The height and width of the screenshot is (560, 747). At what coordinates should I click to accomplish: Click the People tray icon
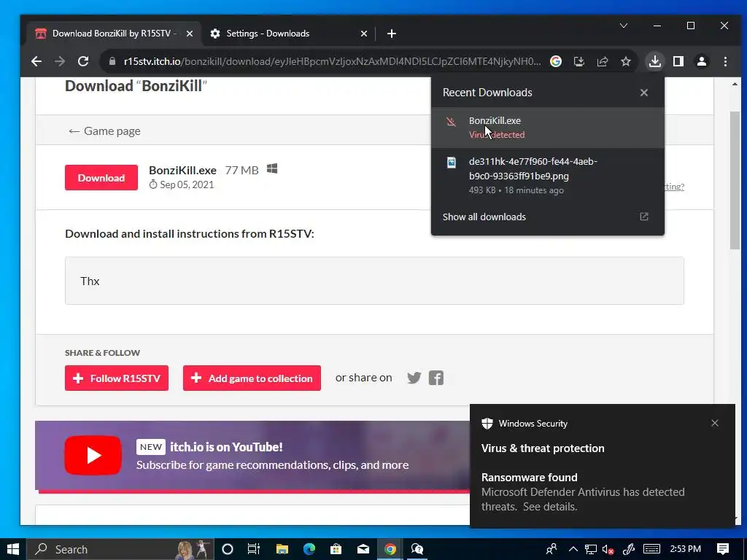coord(551,549)
